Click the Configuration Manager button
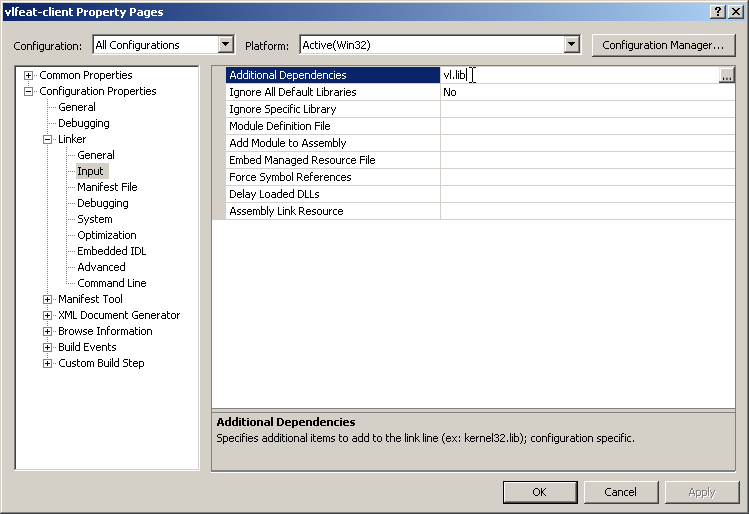The image size is (749, 514). click(663, 45)
